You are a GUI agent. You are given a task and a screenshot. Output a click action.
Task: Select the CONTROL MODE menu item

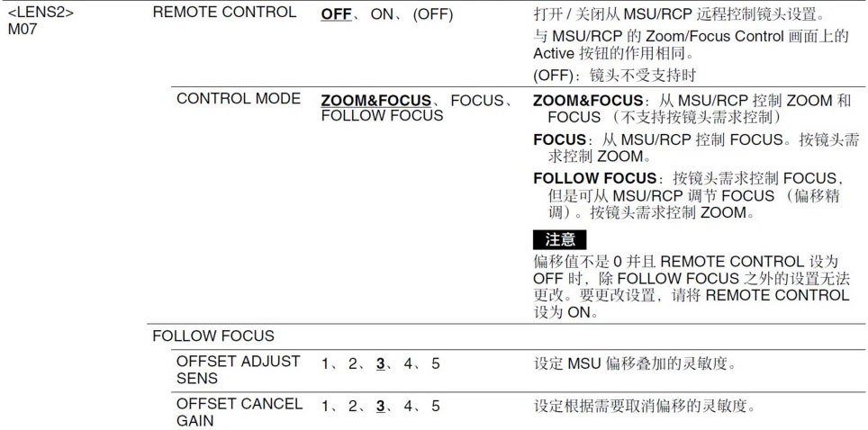tap(239, 99)
